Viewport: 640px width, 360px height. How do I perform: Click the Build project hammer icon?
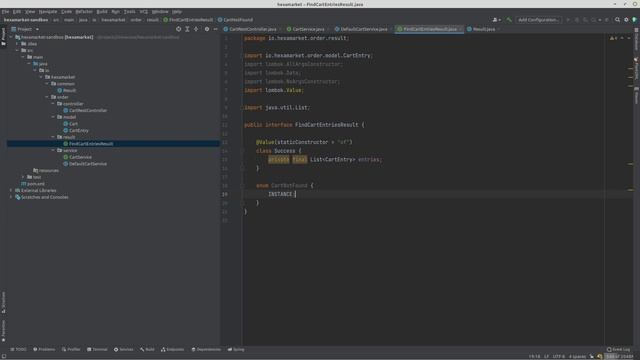pos(509,20)
